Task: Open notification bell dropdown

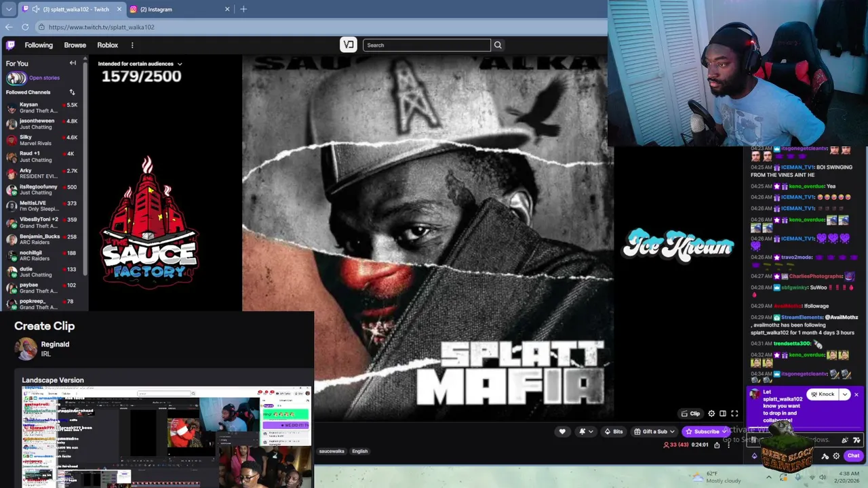Action: 585,432
